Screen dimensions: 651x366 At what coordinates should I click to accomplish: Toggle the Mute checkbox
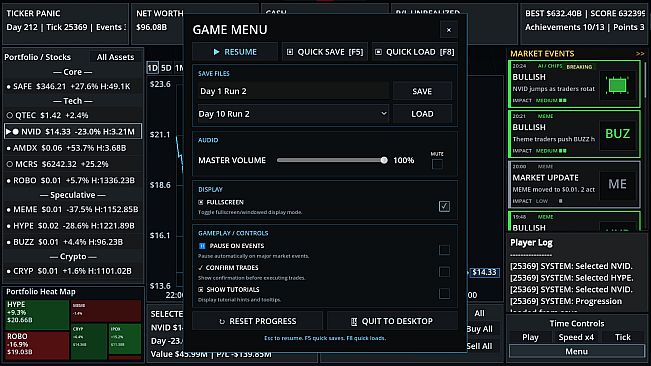click(x=437, y=164)
